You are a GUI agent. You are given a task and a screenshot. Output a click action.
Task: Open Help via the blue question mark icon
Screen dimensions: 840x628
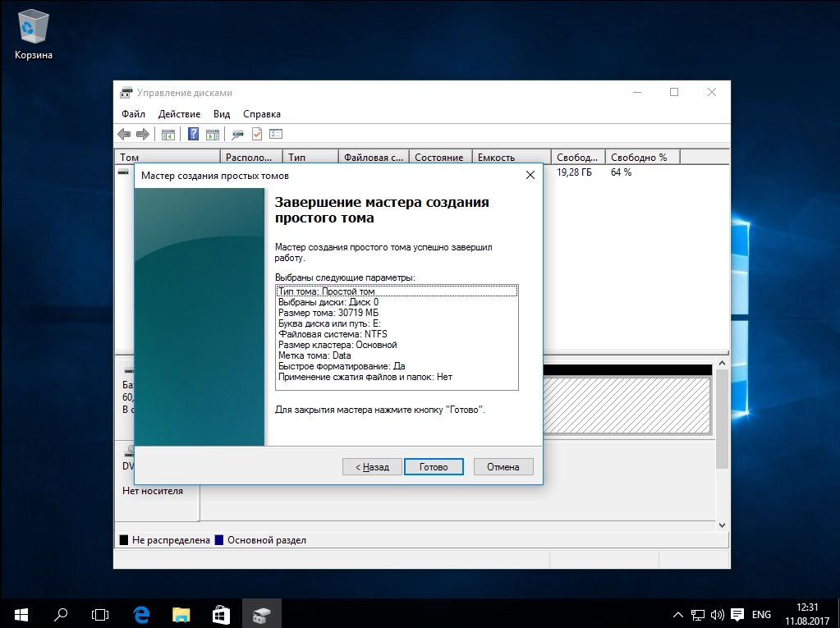coord(194,135)
